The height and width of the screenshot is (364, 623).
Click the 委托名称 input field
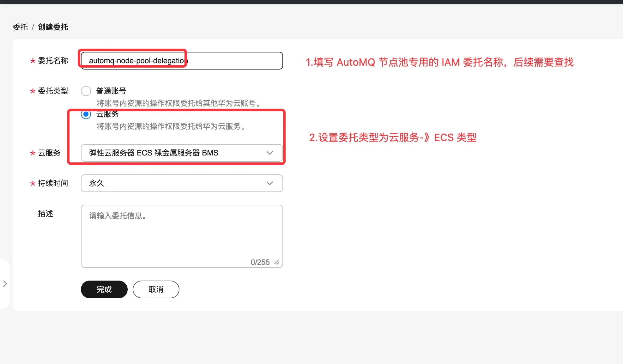[221, 61]
